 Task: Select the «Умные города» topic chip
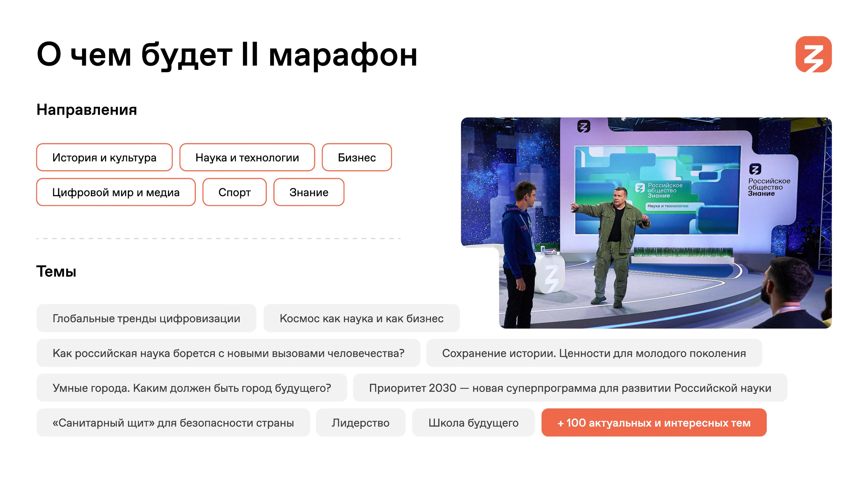[x=192, y=388]
